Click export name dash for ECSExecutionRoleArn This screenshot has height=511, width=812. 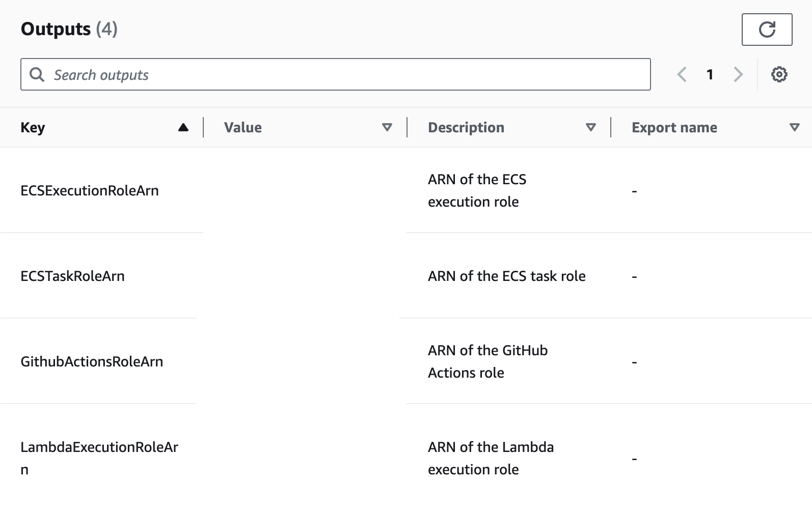634,191
